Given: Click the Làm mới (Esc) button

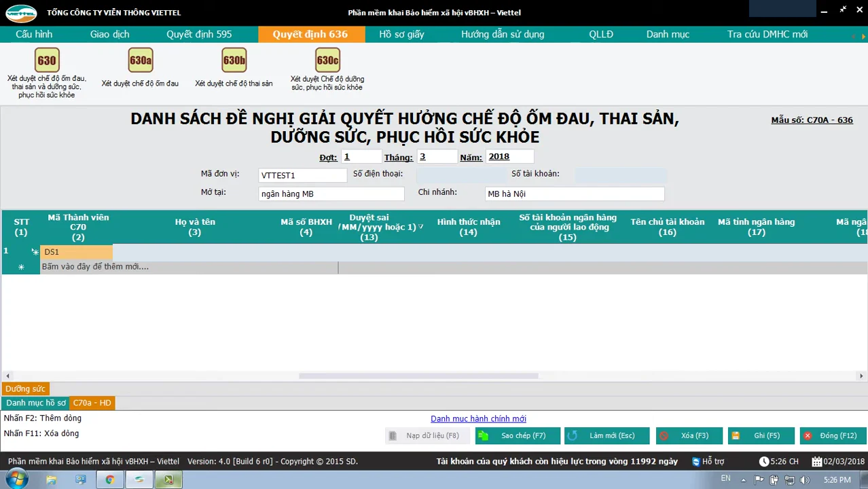Looking at the screenshot, I should (x=607, y=435).
